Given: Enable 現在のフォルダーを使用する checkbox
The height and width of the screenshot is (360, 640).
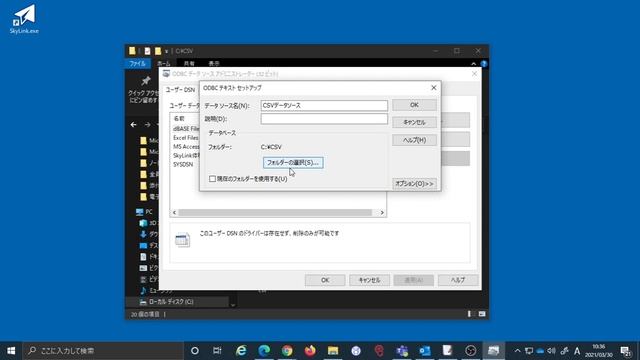Looking at the screenshot, I should click(212, 179).
